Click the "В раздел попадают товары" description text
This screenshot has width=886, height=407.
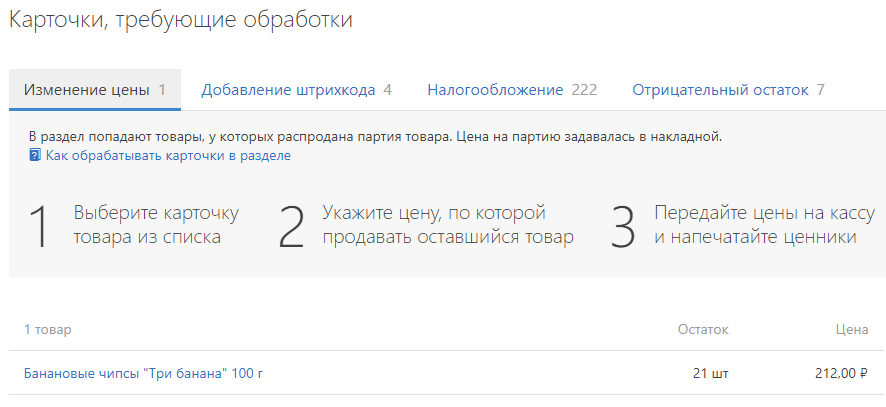point(375,136)
